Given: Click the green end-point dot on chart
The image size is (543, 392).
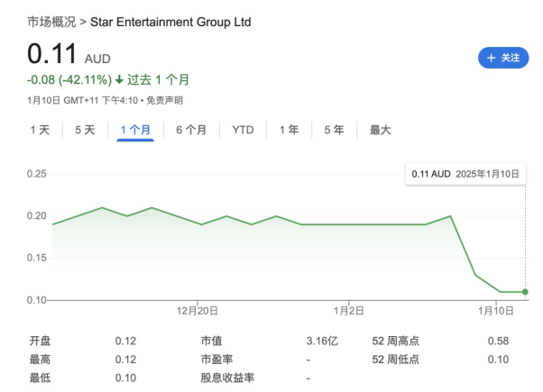Looking at the screenshot, I should click(525, 292).
